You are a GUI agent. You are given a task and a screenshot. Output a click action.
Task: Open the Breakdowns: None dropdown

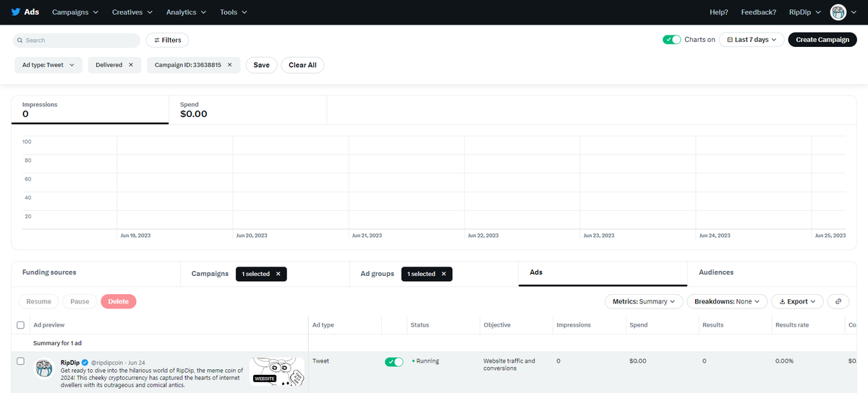click(727, 301)
